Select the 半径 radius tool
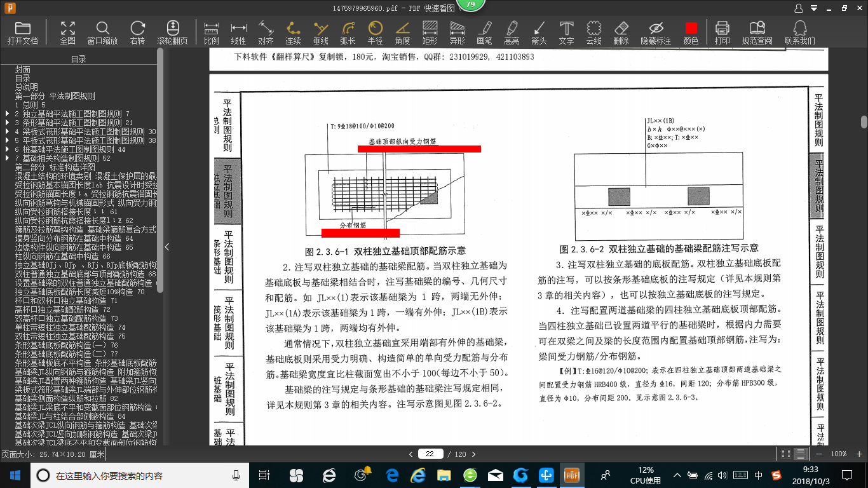The width and height of the screenshot is (868, 488). pyautogui.click(x=376, y=32)
